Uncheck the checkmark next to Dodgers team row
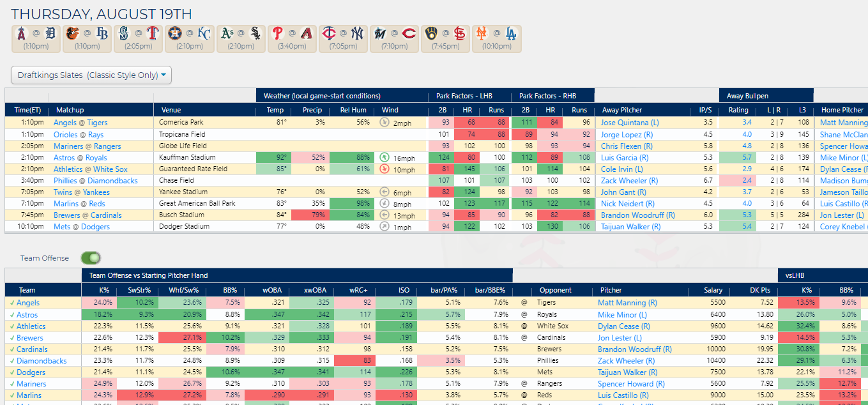 click(11, 372)
